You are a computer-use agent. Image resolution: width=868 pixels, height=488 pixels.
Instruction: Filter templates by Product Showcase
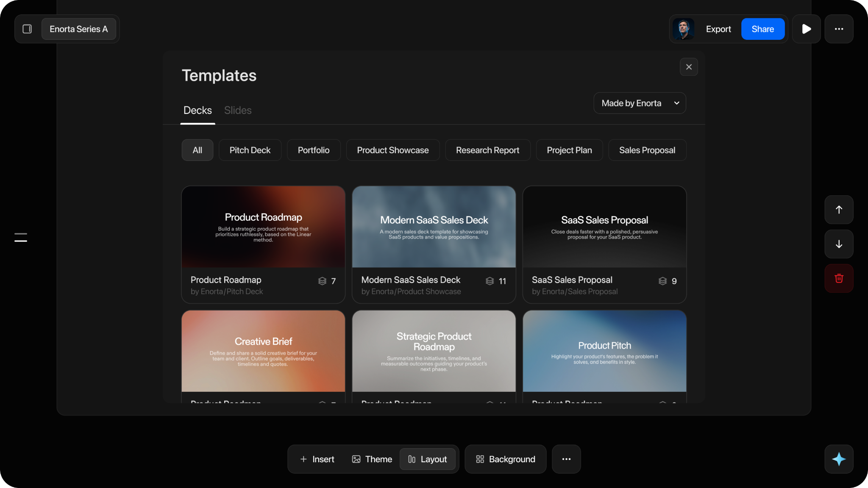pyautogui.click(x=393, y=150)
